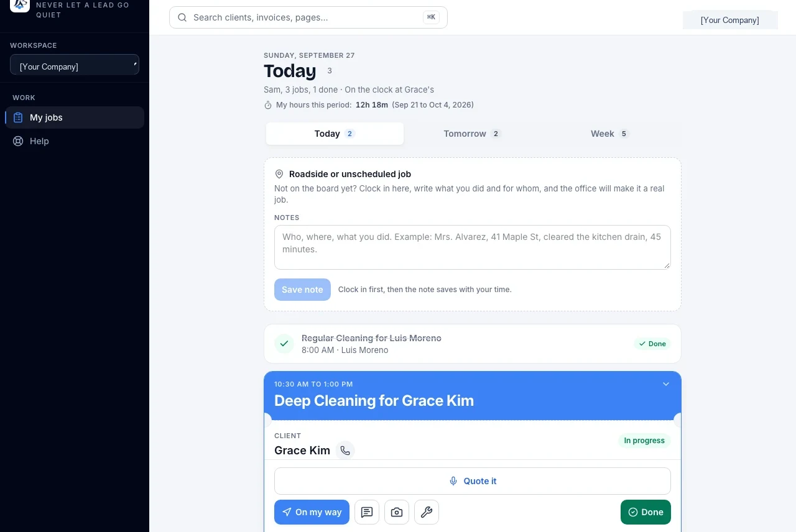Click the 10:30 AM to 1:00 PM time label
796x532 pixels.
[x=313, y=384]
